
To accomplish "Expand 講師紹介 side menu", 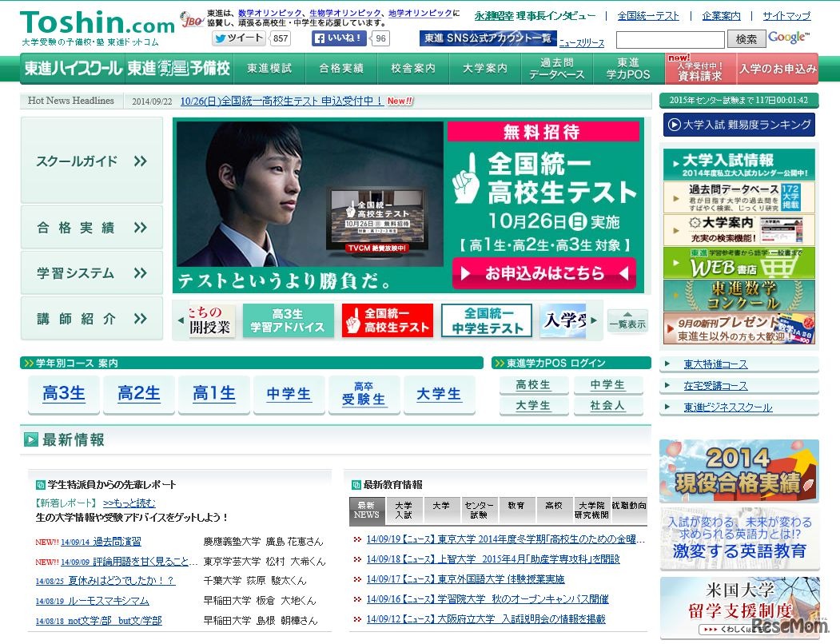I will (92, 319).
